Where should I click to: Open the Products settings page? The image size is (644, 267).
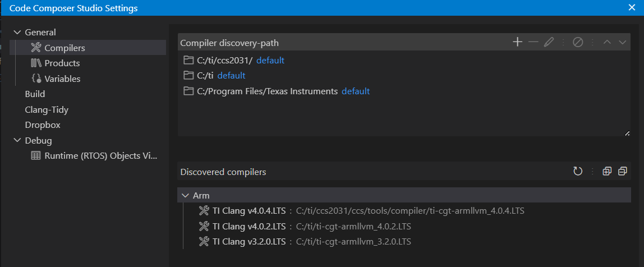[x=62, y=63]
